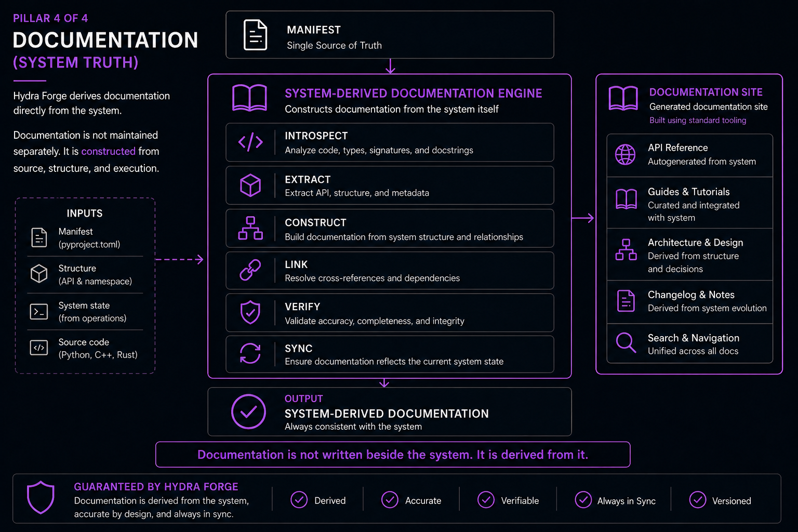The height and width of the screenshot is (532, 798).
Task: Open Architecture & Design section
Action: point(690,255)
